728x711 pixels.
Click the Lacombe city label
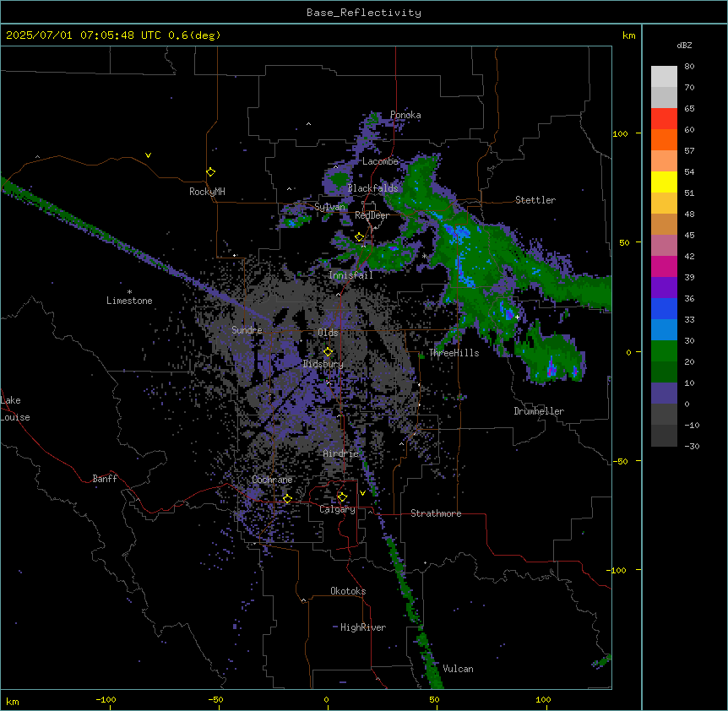[380, 161]
